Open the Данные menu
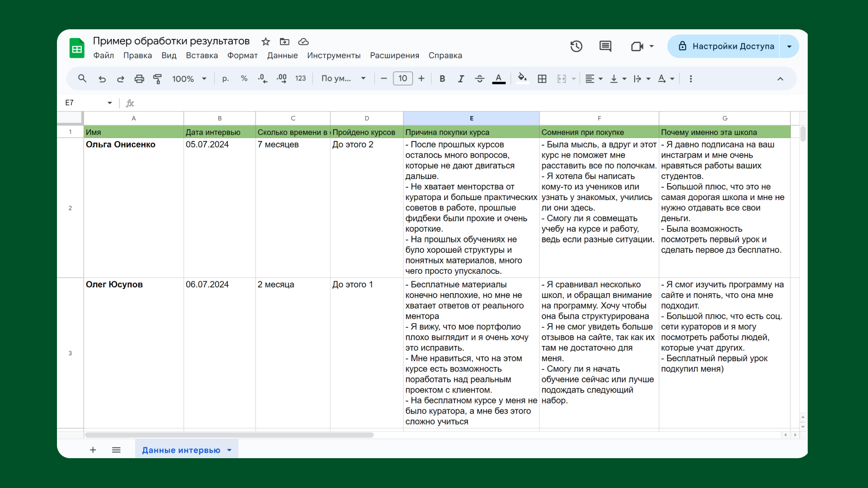 [x=282, y=55]
